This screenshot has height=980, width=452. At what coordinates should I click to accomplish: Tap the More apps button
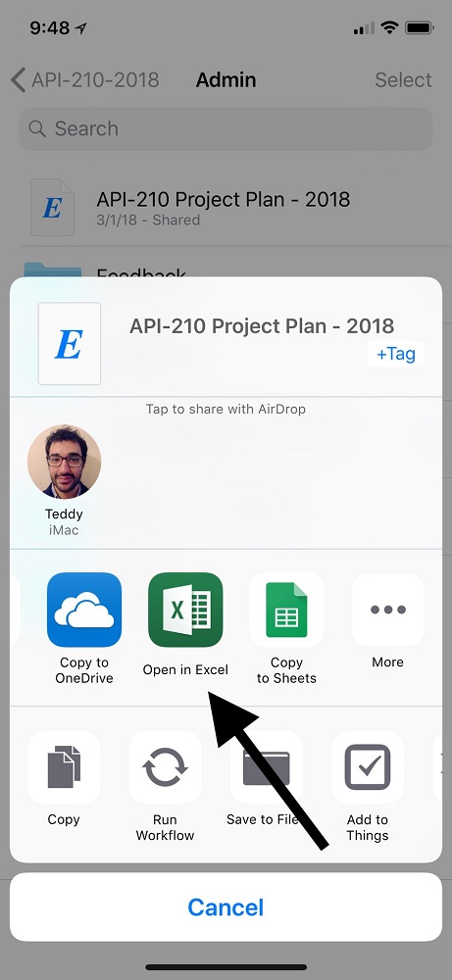point(387,610)
